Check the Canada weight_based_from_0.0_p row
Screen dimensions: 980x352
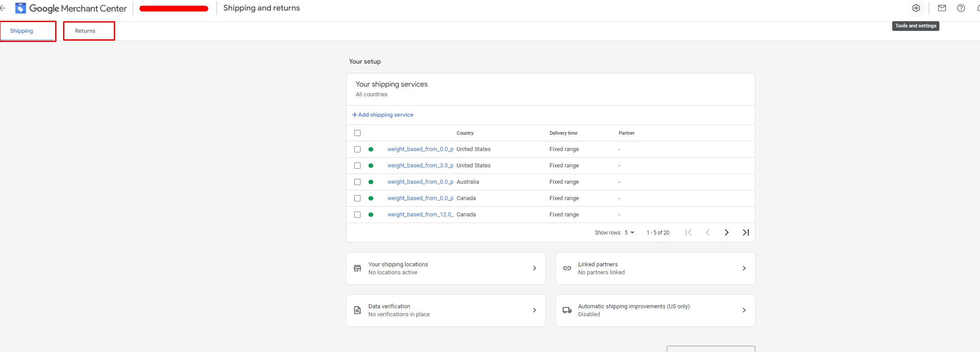[357, 198]
